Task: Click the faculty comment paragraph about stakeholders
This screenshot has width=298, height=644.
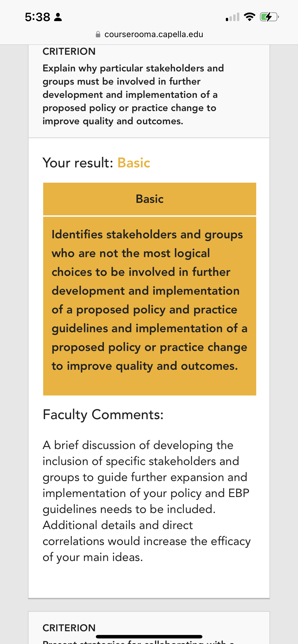Action: point(147,501)
